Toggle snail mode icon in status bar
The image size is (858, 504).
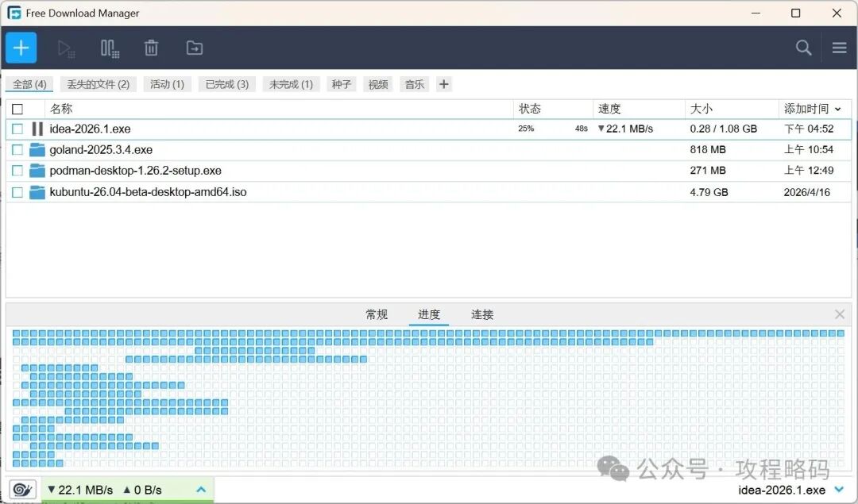pyautogui.click(x=22, y=490)
